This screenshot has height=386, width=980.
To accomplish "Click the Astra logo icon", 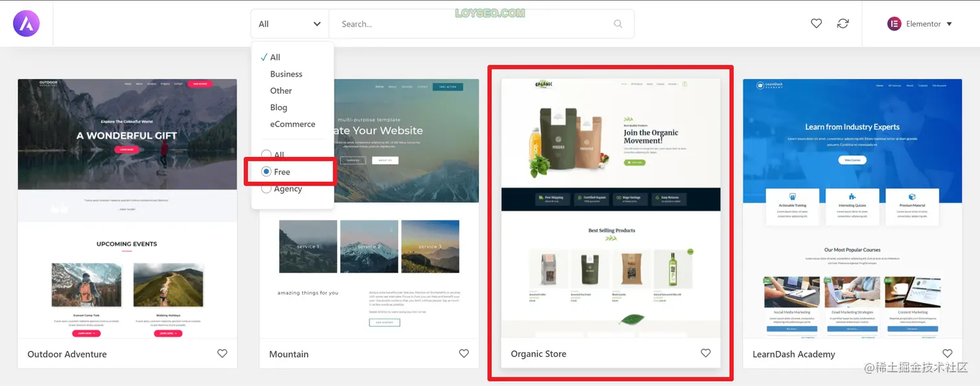I will point(27,23).
